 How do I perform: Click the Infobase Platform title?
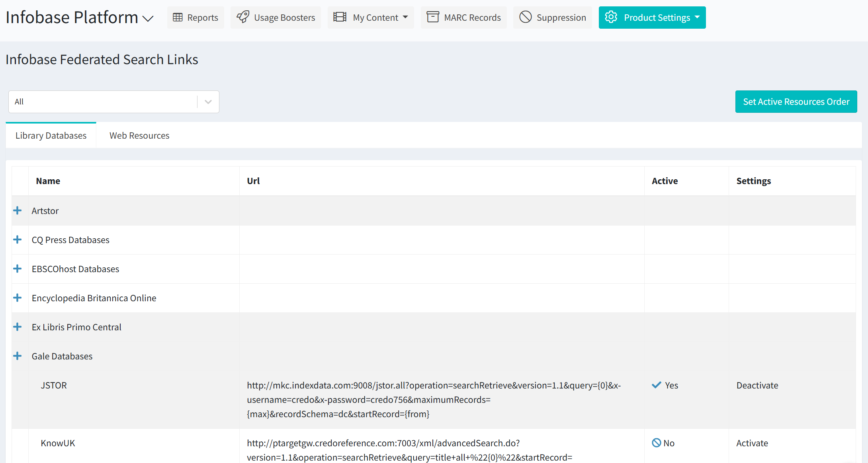click(x=72, y=18)
